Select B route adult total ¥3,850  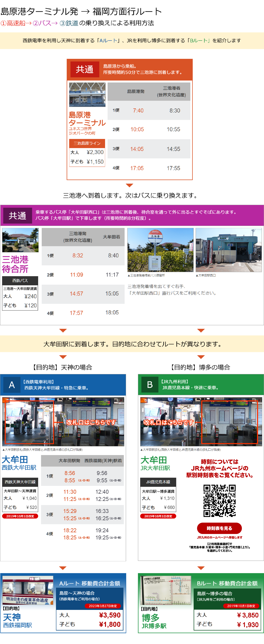(x=247, y=615)
